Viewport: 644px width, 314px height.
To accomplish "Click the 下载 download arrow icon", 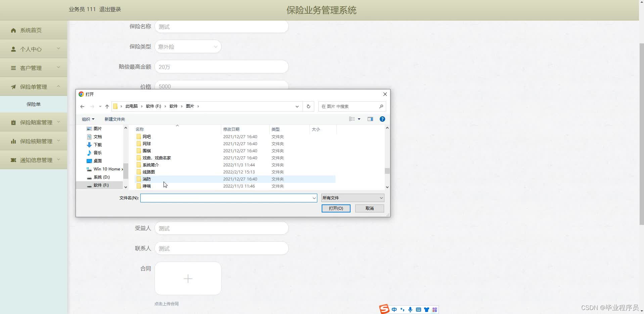I will [89, 145].
